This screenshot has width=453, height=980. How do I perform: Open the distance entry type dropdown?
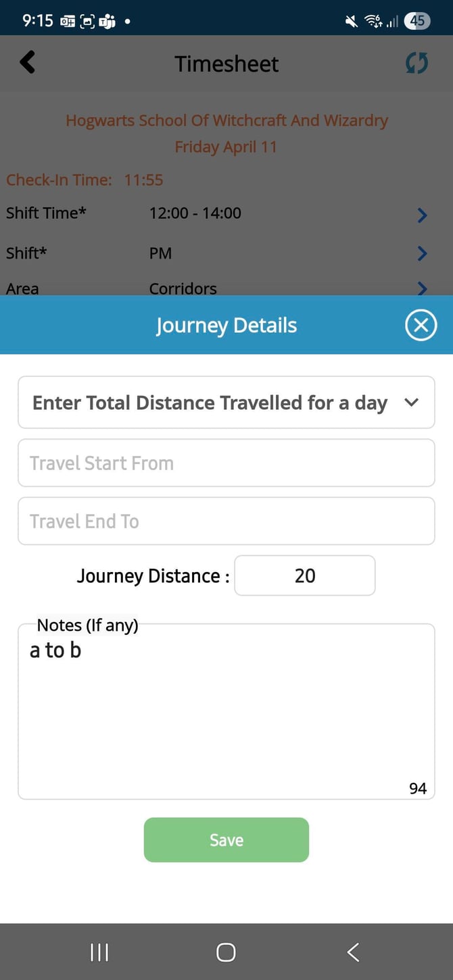(x=226, y=403)
